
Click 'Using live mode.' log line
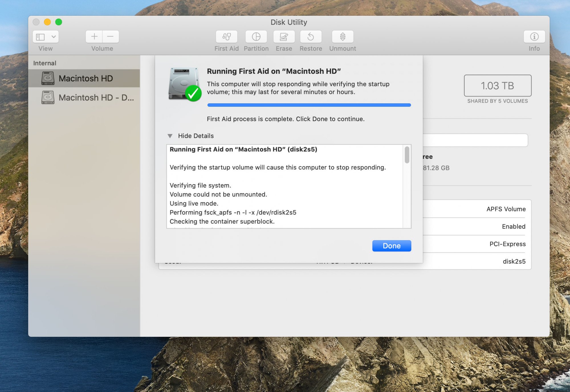click(x=194, y=204)
